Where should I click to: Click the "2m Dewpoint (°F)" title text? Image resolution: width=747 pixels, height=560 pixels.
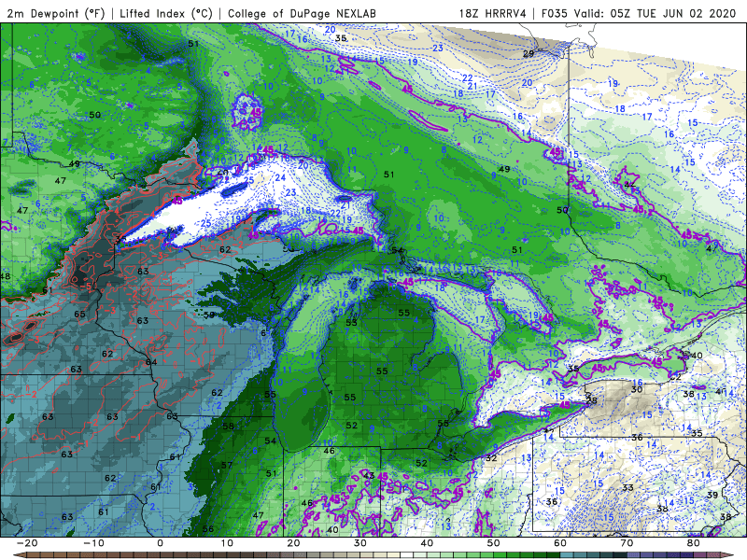click(x=56, y=13)
